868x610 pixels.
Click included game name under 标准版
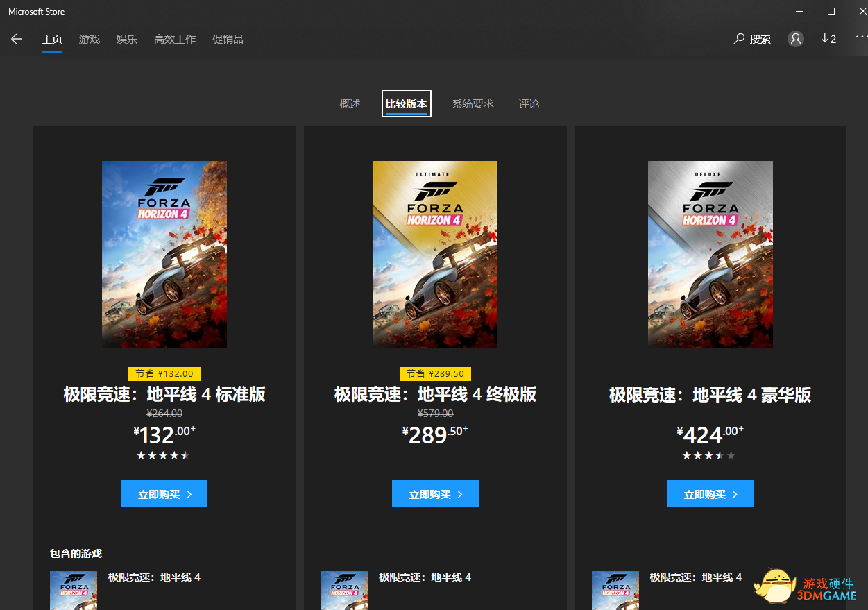click(154, 577)
